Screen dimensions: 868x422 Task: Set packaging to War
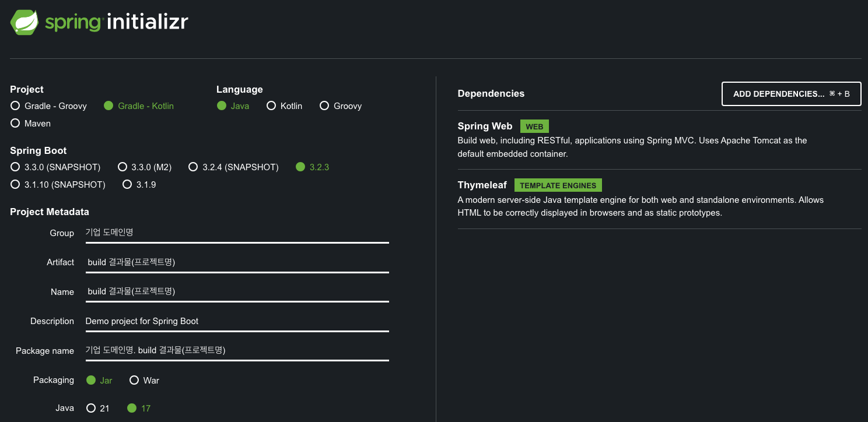click(x=145, y=381)
